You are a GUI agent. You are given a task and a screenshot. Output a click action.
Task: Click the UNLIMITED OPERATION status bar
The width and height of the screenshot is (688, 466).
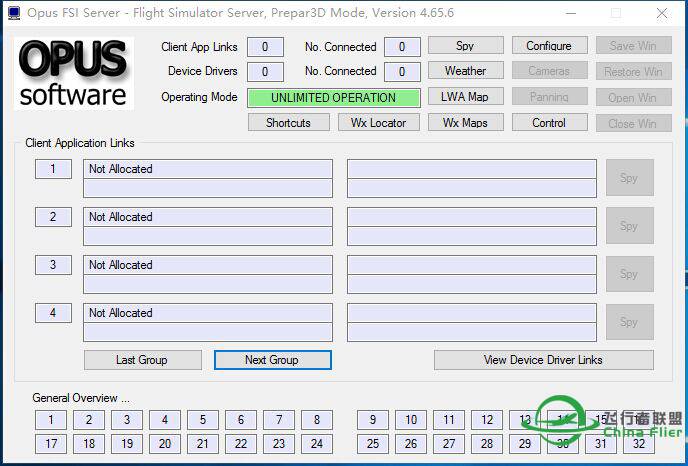333,98
